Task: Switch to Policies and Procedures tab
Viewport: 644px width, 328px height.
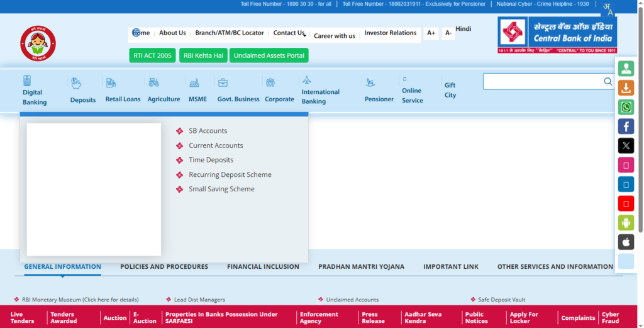Action: click(164, 267)
